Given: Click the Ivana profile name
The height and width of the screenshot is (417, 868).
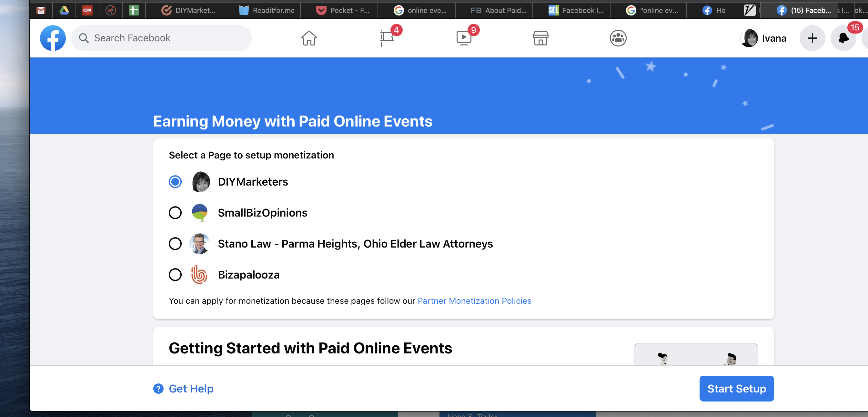Looking at the screenshot, I should point(774,38).
